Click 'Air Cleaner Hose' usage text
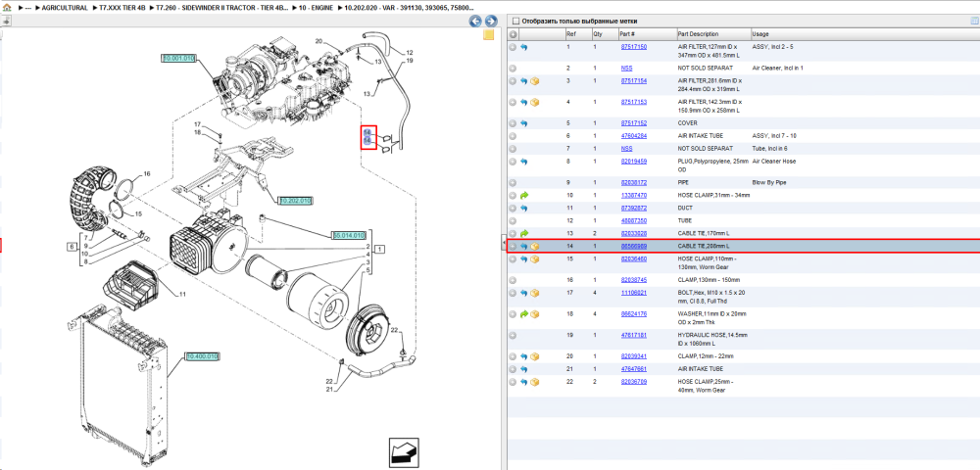The height and width of the screenshot is (470, 980). pos(774,161)
